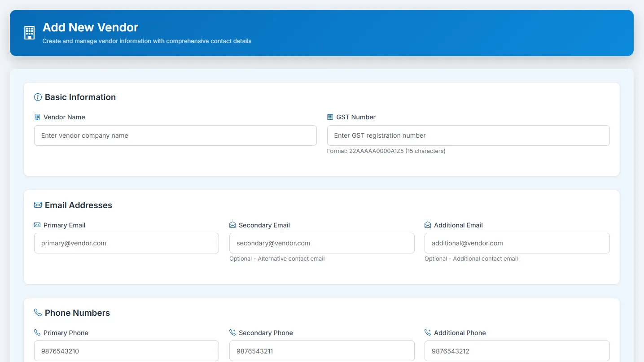The image size is (644, 362).
Task: Click the "Primary Email" label
Action: (x=64, y=225)
